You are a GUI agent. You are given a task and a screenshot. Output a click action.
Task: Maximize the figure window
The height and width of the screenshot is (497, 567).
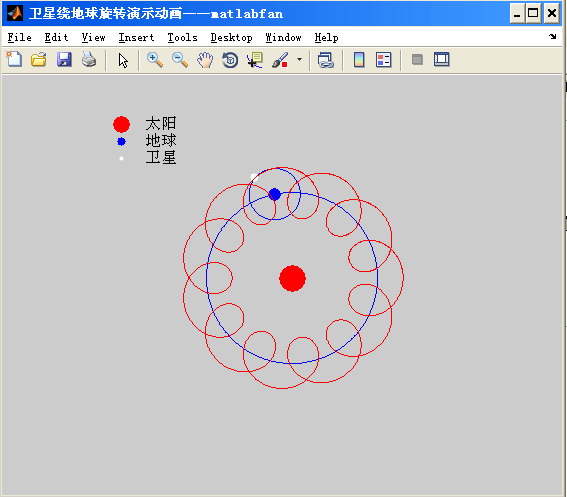tap(533, 13)
